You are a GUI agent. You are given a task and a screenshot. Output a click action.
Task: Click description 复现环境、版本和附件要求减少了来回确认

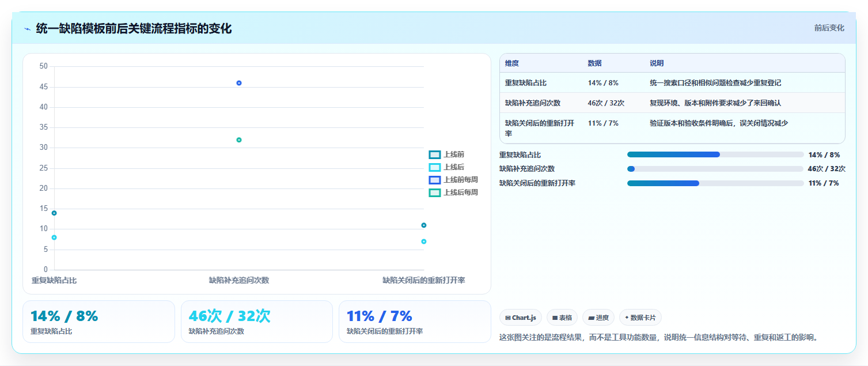click(715, 103)
